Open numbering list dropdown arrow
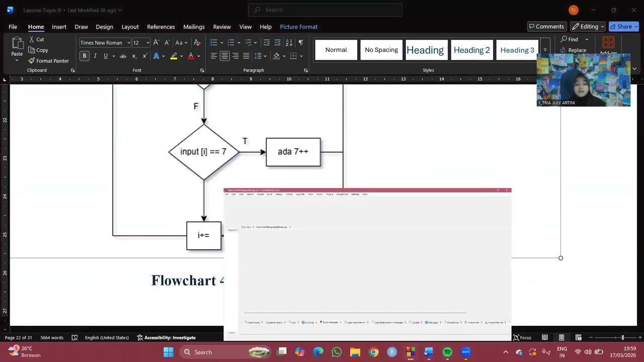 click(x=239, y=43)
